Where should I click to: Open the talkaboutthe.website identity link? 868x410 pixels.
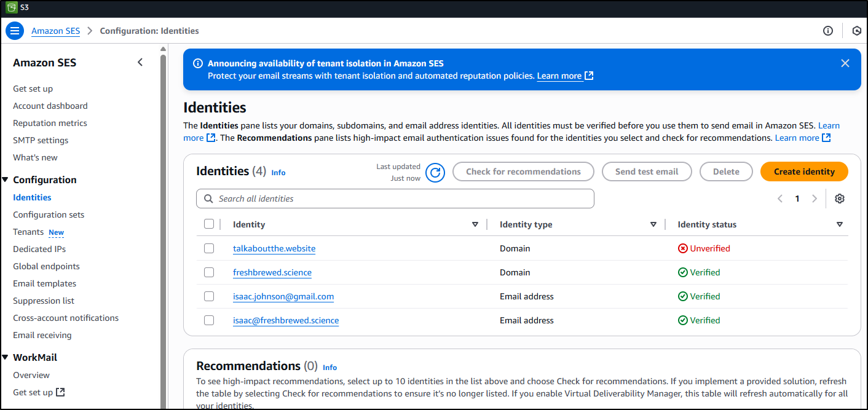point(274,248)
